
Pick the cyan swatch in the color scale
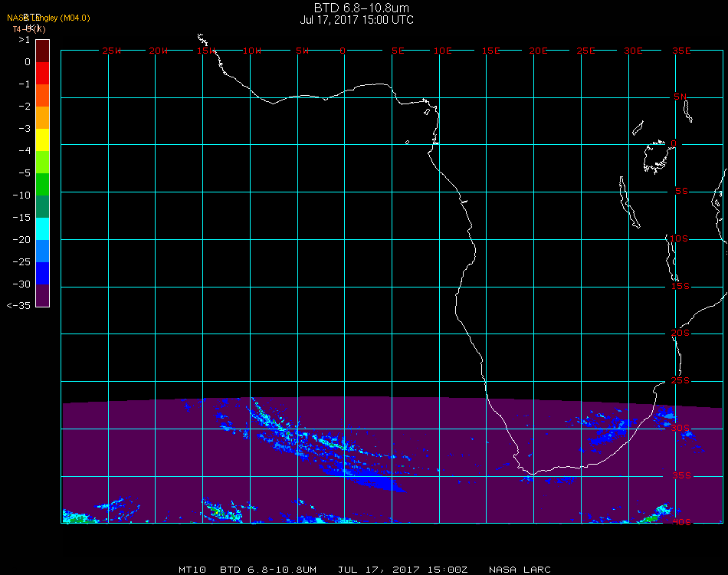(43, 228)
